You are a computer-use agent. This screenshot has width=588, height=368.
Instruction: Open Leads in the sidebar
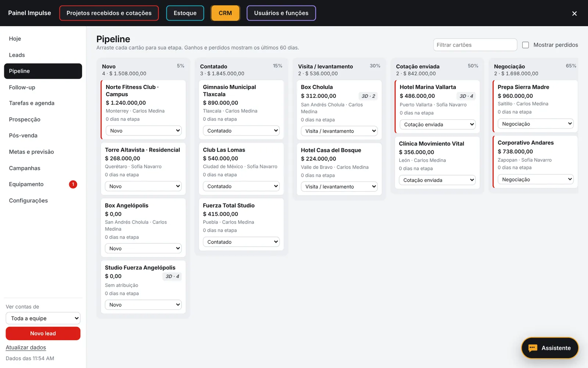(x=43, y=55)
